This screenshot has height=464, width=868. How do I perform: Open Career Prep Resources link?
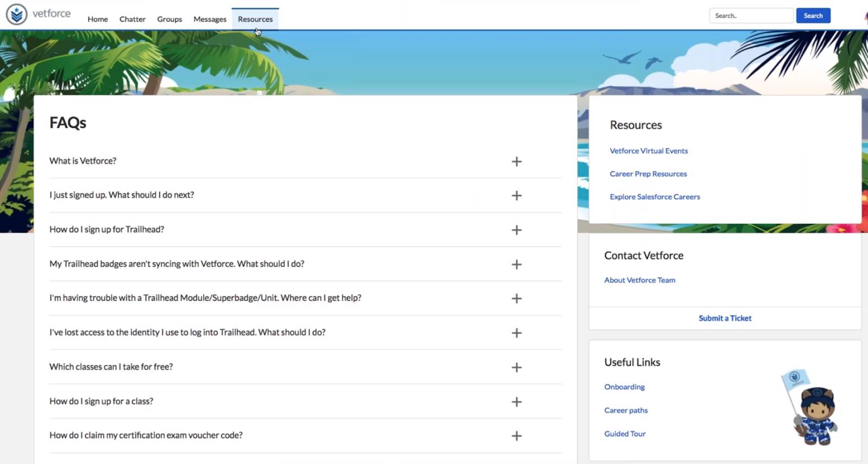coord(648,174)
